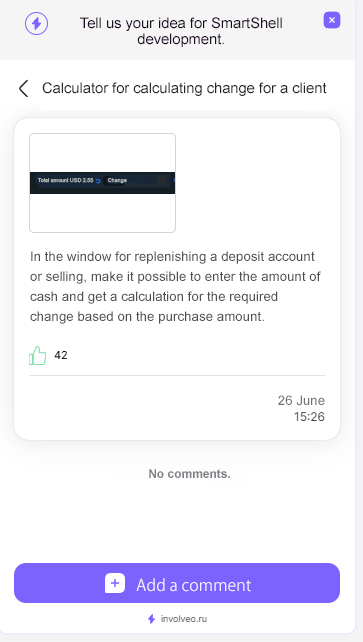Open the attached screenshot thumbnail
Screen dimensions: 363x642
pos(102,183)
